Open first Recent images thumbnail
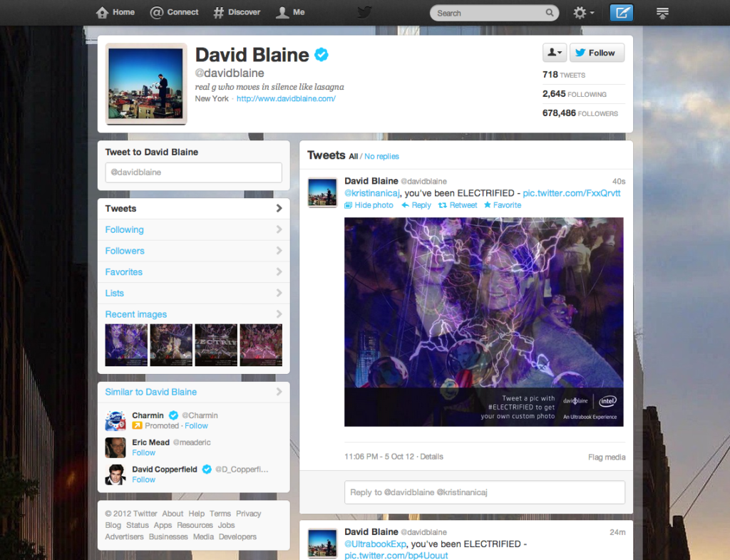 (126, 345)
